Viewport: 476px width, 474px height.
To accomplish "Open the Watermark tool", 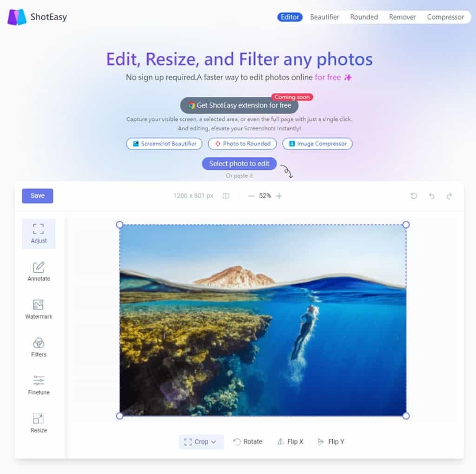I will (x=39, y=309).
